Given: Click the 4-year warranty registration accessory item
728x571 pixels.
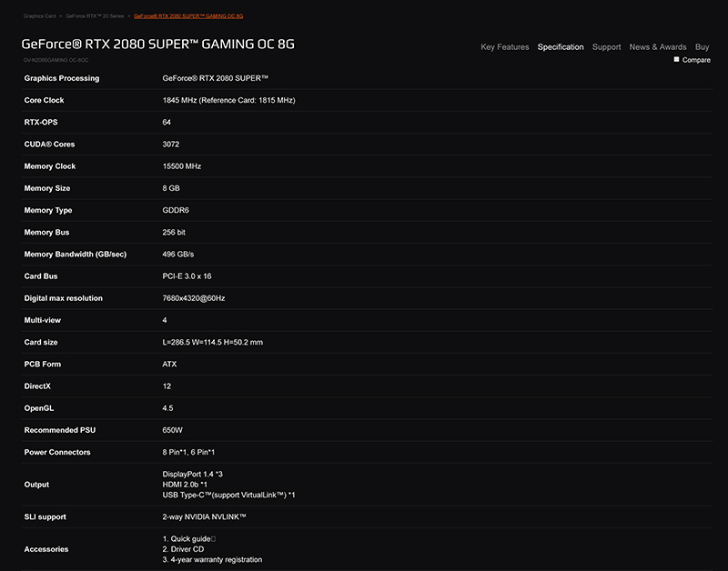Looking at the screenshot, I should tap(212, 560).
